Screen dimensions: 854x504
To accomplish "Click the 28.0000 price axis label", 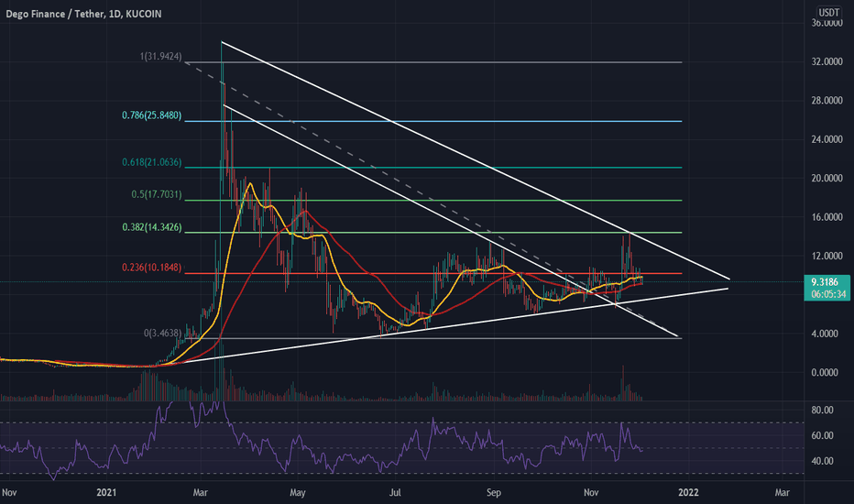I will click(x=827, y=100).
